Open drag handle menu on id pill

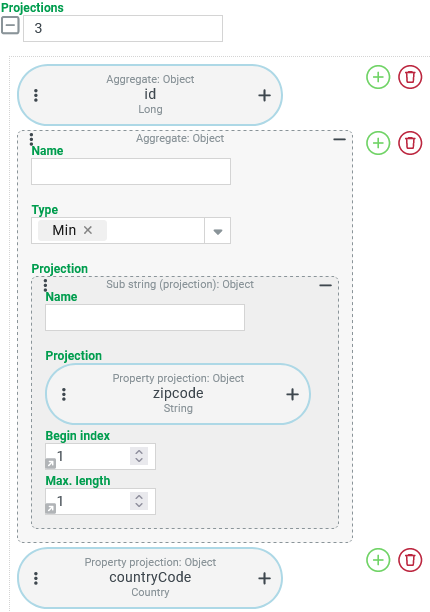[36, 95]
